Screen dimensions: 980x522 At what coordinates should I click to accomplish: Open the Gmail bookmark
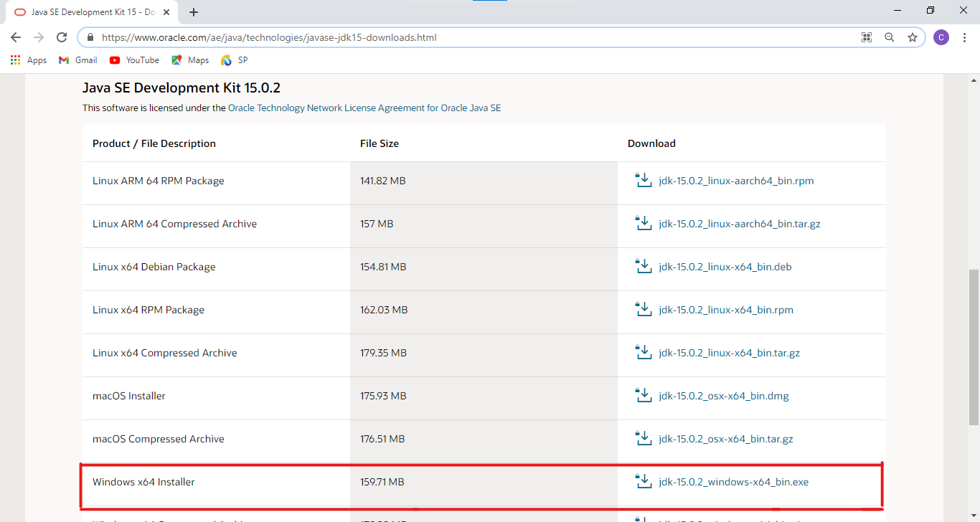(77, 60)
